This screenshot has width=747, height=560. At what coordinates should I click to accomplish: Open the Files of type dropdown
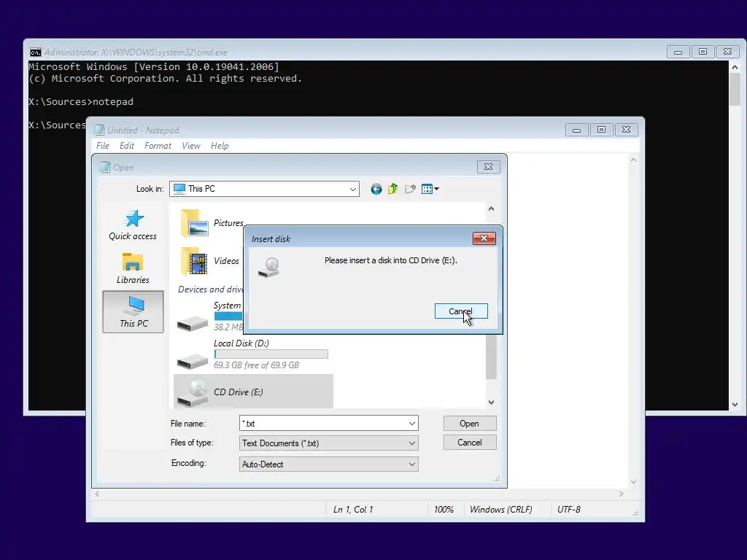pyautogui.click(x=329, y=443)
